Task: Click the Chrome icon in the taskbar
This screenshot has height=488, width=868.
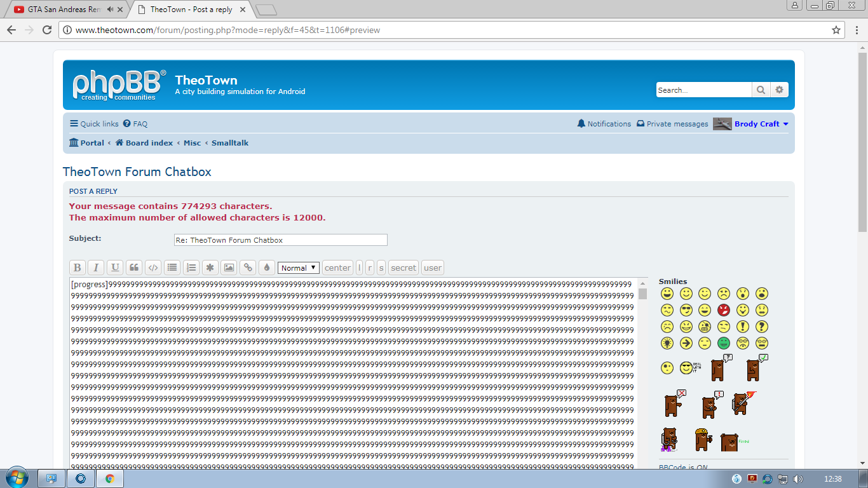Action: pyautogui.click(x=110, y=478)
